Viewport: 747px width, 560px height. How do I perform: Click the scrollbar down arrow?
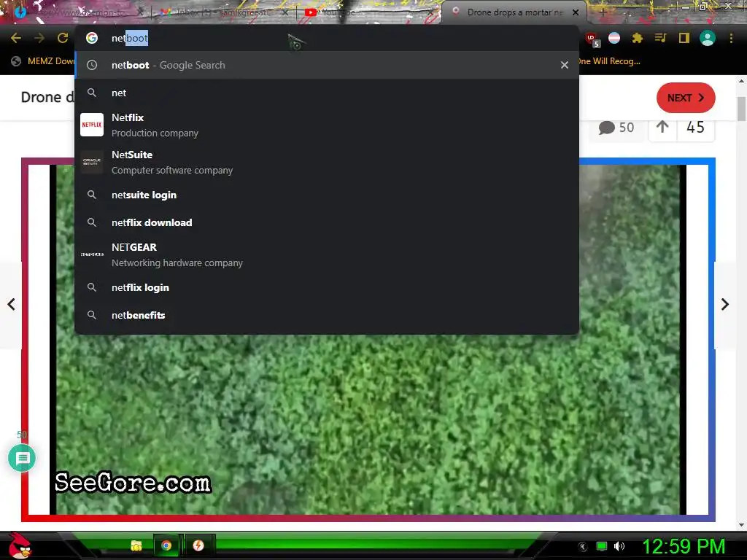(741, 525)
